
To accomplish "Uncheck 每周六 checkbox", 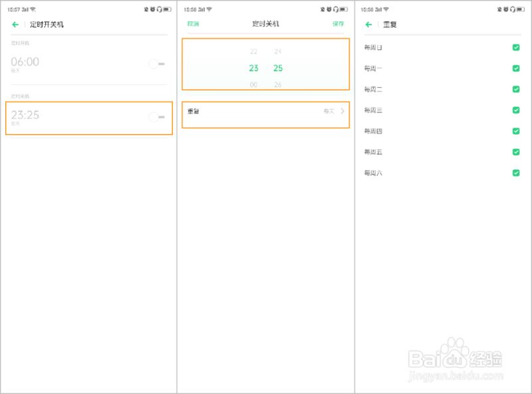I will click(516, 173).
